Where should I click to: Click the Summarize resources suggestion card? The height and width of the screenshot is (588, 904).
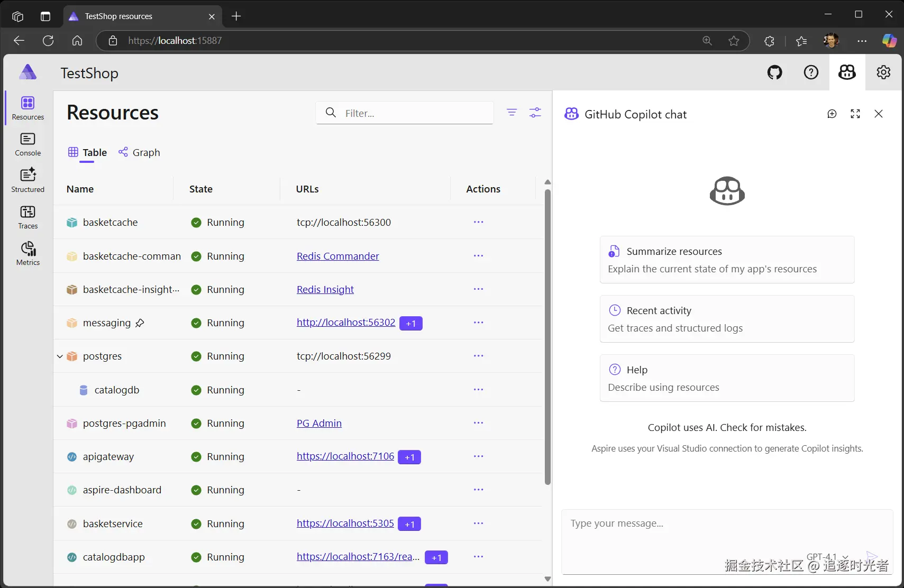pyautogui.click(x=727, y=260)
